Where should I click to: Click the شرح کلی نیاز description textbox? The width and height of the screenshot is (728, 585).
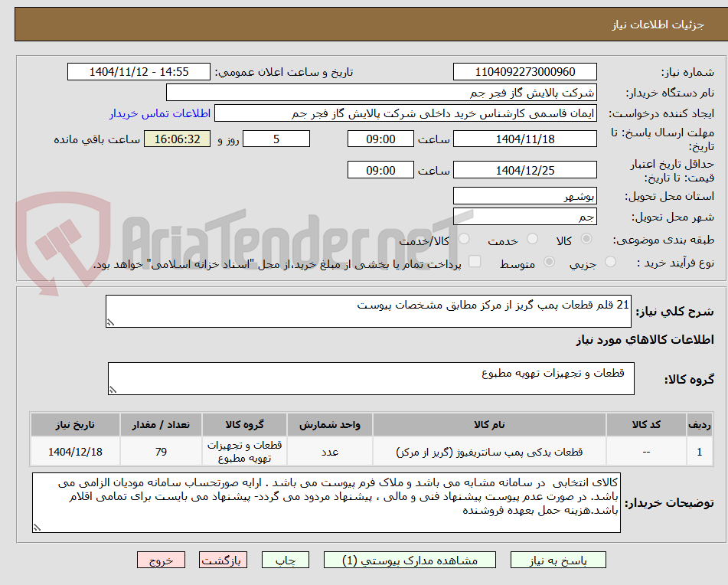(368, 311)
